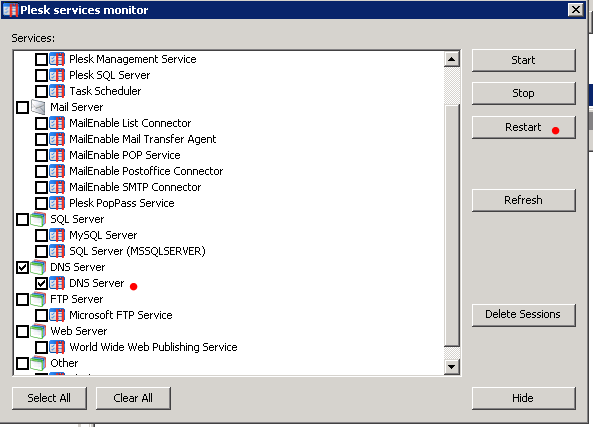Click the services list scroll down arrow

(452, 366)
